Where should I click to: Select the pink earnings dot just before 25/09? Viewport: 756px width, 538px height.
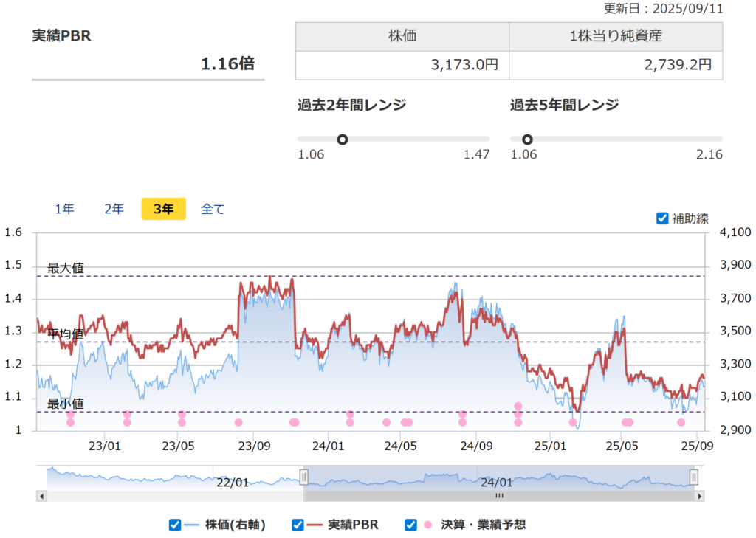[x=681, y=423]
